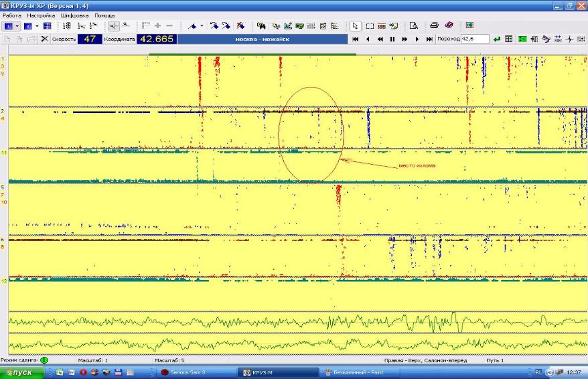Open the Шифровка menu
Screen dimensions: 588x381
74,15
